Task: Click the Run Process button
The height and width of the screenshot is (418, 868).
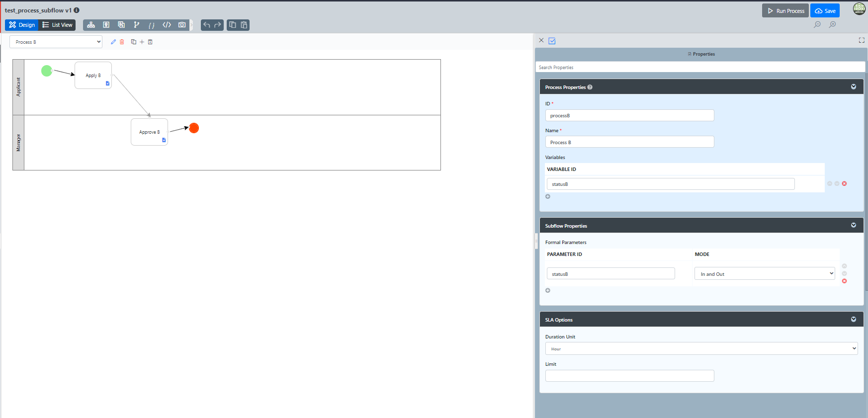Action: click(x=785, y=11)
